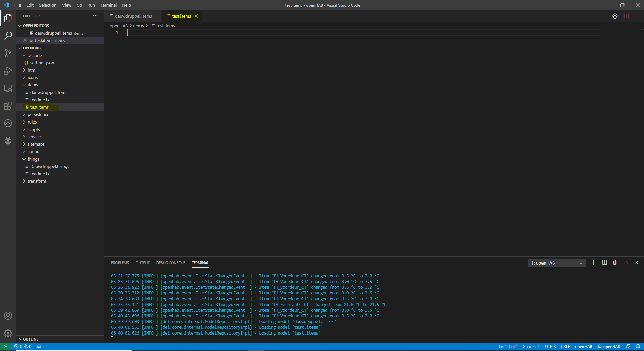The height and width of the screenshot is (351, 644).
Task: Open the Help menu
Action: [126, 5]
